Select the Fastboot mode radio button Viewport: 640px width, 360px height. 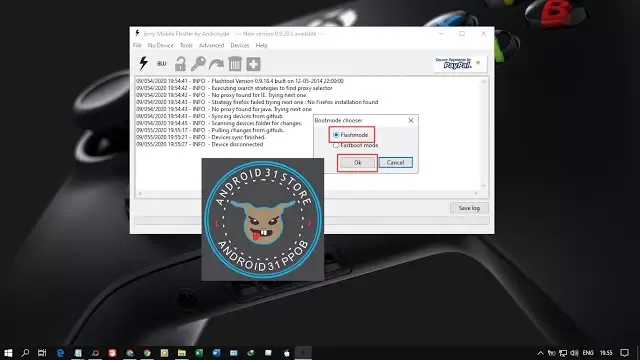pyautogui.click(x=336, y=145)
